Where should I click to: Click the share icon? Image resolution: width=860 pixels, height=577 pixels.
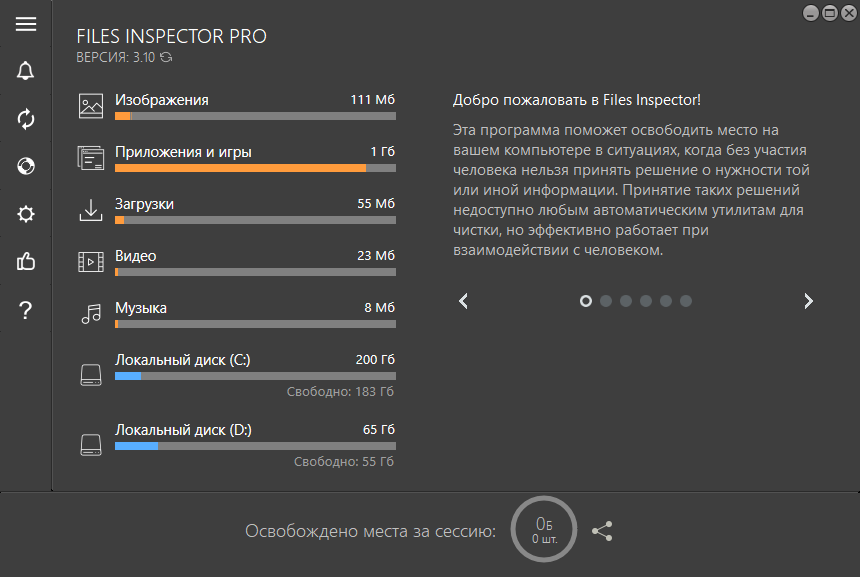[x=602, y=532]
